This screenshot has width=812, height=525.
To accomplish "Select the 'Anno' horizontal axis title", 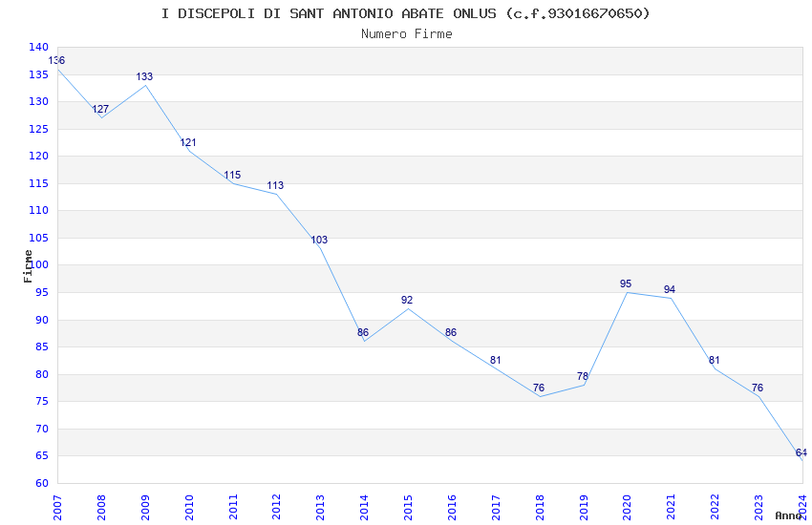I will pyautogui.click(x=788, y=515).
